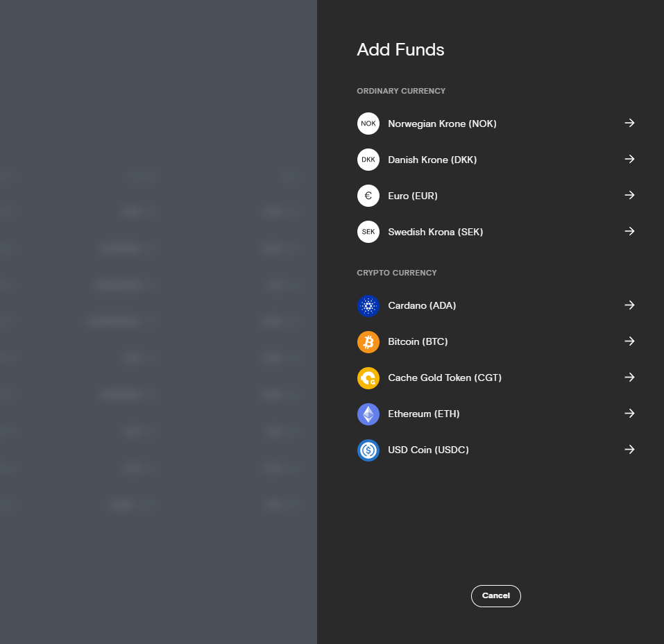Screen dimensions: 664x644
Task: Click the Euro symbol icon
Action: pos(368,196)
